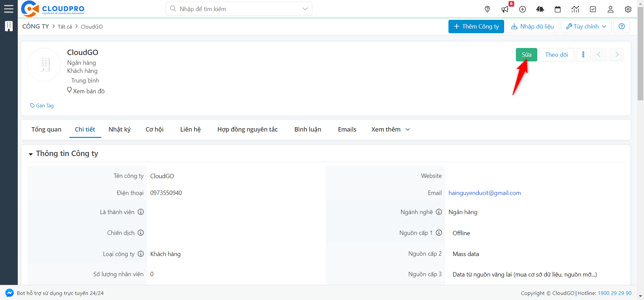Focus the Nhập để tìm kiếm search field
The image size is (644, 300).
coord(239,9)
